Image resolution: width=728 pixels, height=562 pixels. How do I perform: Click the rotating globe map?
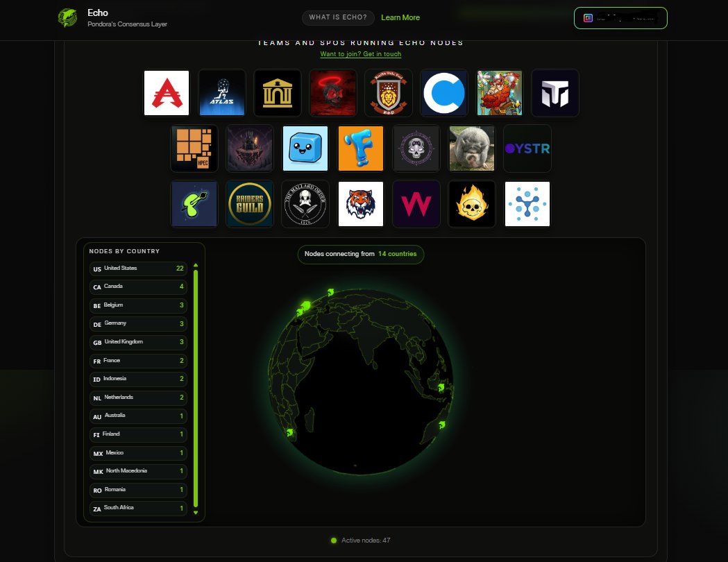click(x=361, y=382)
